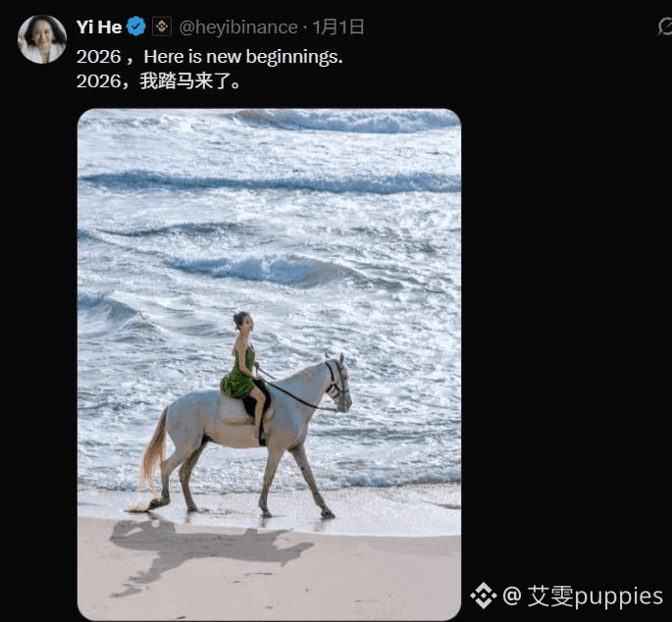Click the horse's front hooves on the shoreline

295,511
